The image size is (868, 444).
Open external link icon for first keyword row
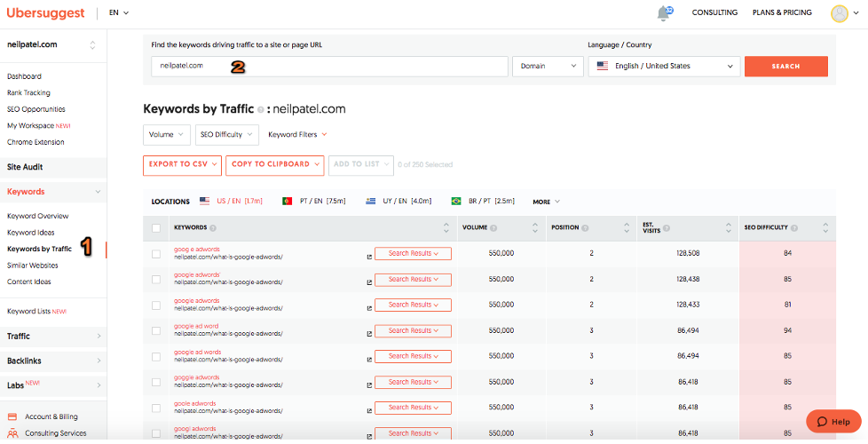click(x=369, y=258)
